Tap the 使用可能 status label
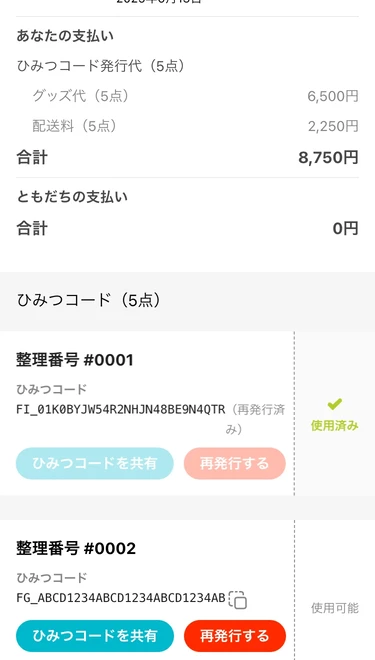This screenshot has height=660, width=375. pyautogui.click(x=335, y=608)
